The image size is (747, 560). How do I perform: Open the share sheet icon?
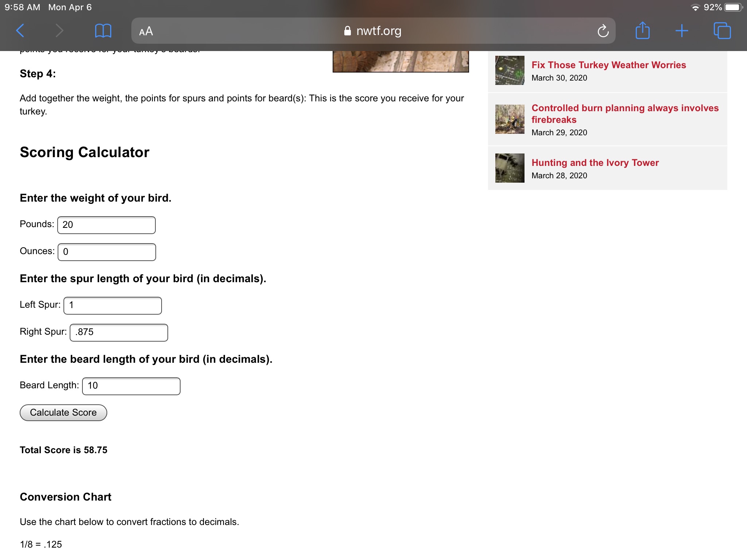point(642,30)
